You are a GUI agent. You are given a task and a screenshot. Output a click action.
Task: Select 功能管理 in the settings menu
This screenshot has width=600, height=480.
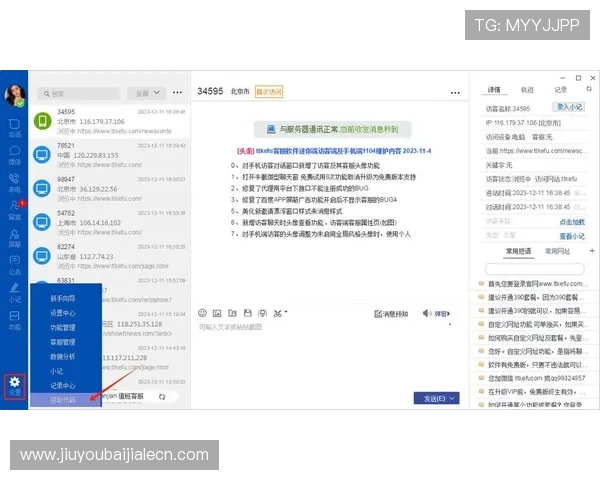63,327
